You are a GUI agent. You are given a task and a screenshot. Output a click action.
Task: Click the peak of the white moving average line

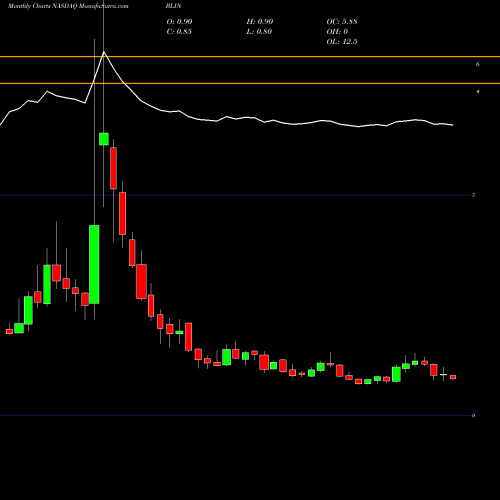point(104,52)
